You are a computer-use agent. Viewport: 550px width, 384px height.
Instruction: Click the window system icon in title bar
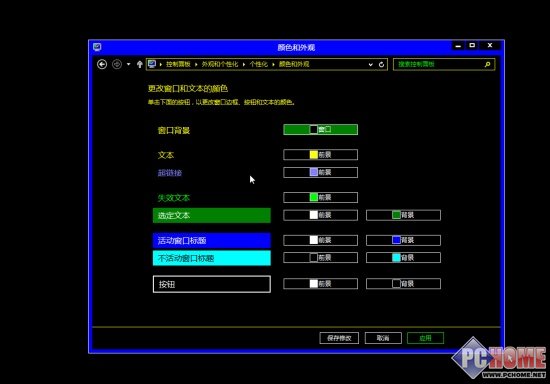pyautogui.click(x=97, y=47)
